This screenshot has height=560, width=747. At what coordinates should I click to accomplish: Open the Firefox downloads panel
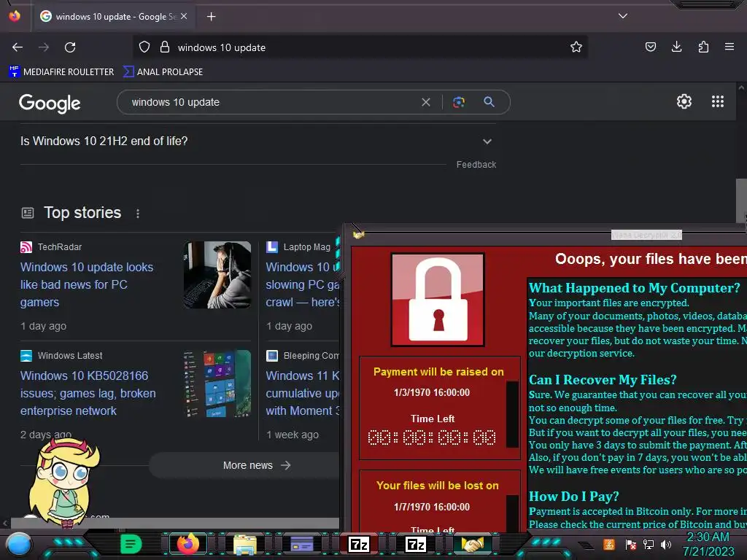tap(676, 47)
